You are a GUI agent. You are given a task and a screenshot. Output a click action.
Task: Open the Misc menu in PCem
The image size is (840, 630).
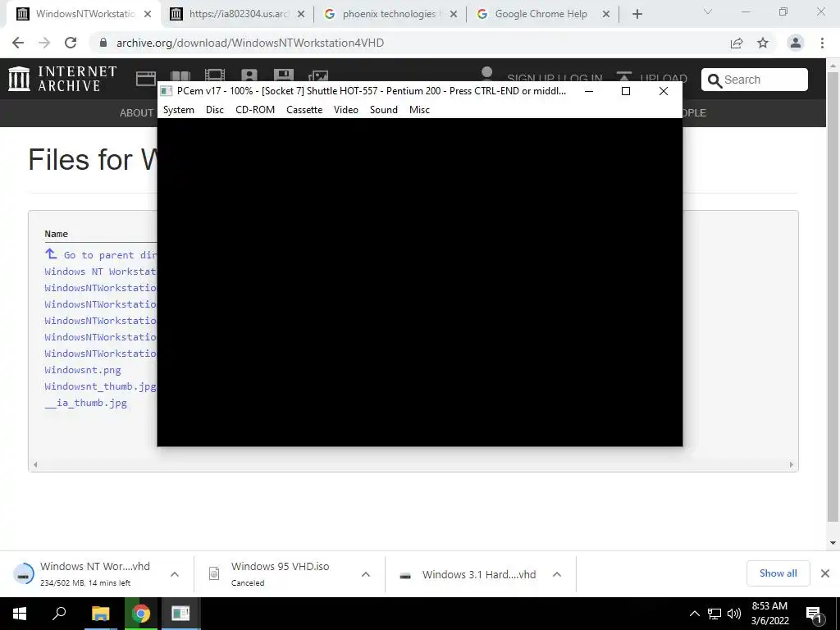tap(419, 110)
